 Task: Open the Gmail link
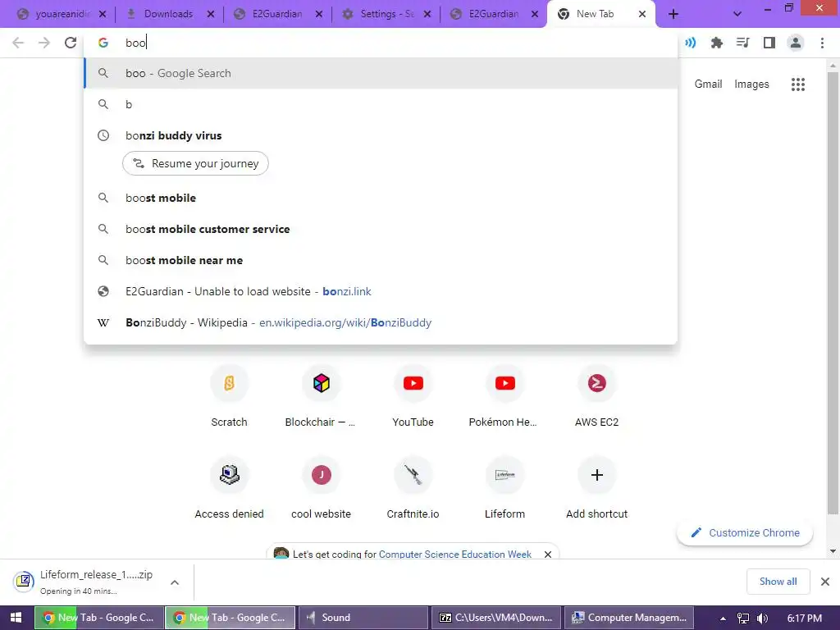(x=708, y=84)
